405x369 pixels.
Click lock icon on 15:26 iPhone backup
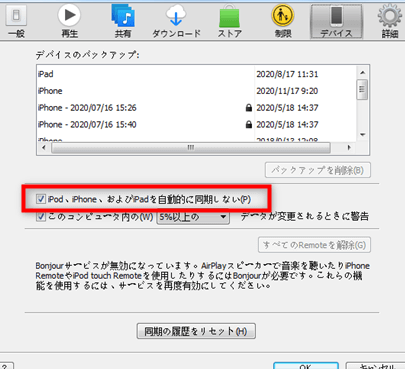tap(249, 108)
